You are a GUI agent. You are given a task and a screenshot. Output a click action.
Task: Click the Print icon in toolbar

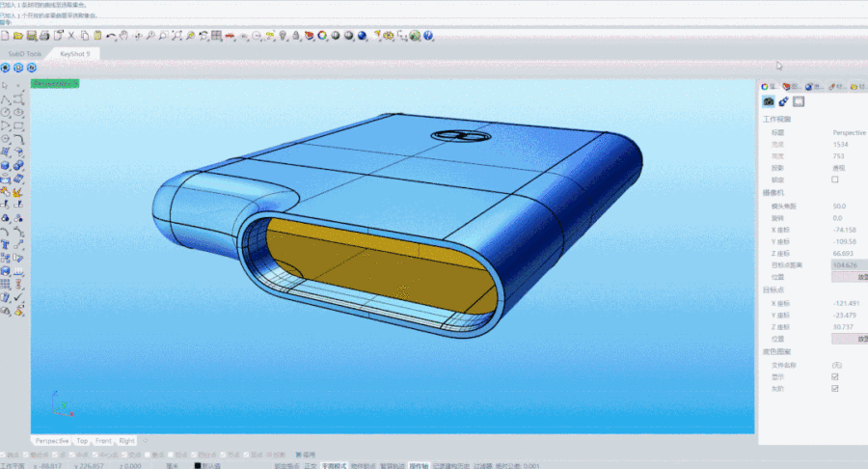tap(43, 37)
